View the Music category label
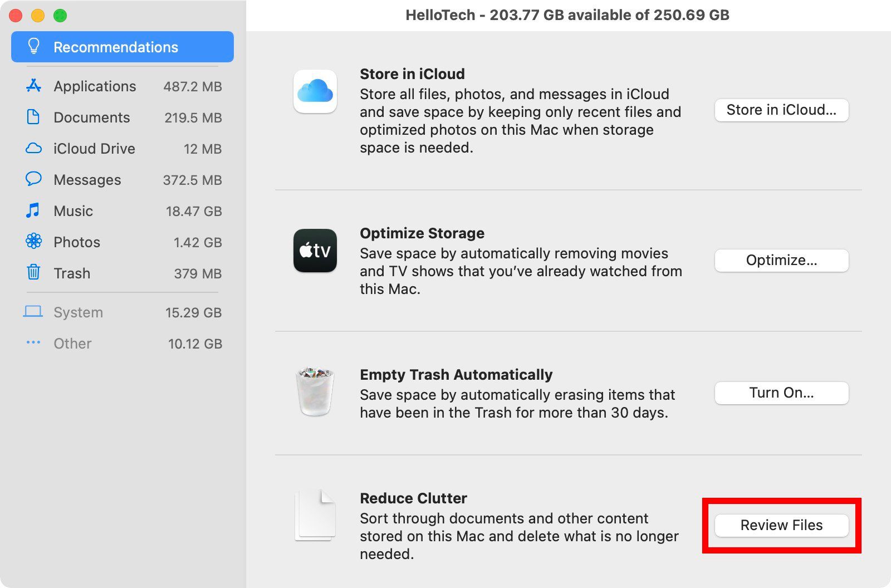The width and height of the screenshot is (891, 588). click(x=73, y=211)
